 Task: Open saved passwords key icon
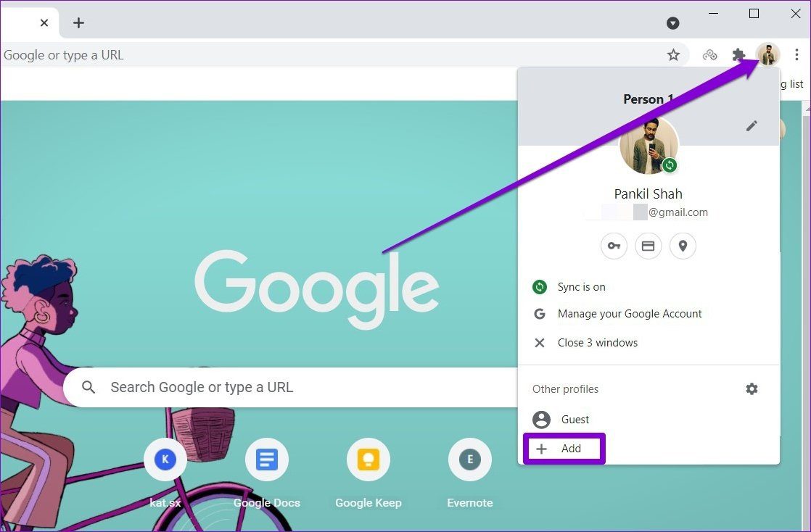coord(614,246)
